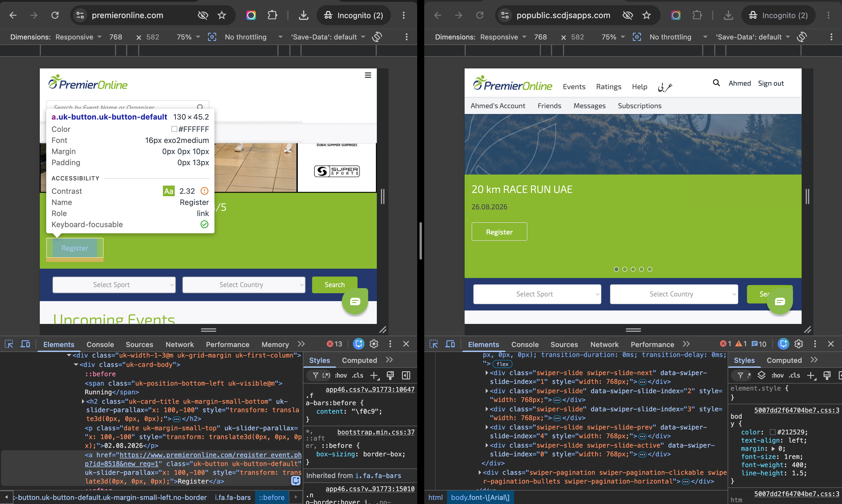Toggle rendering emulations brush in left Styles pane
The width and height of the screenshot is (842, 504).
390,375
